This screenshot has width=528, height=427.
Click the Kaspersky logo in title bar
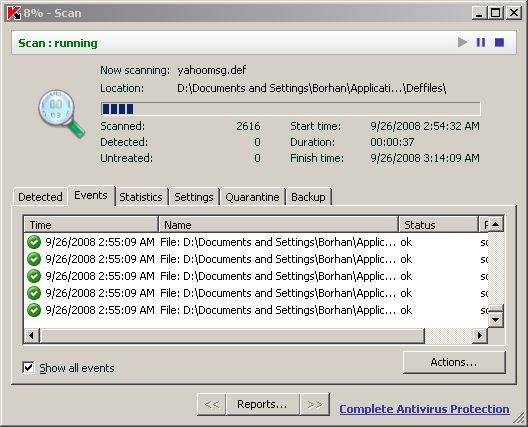pos(13,13)
